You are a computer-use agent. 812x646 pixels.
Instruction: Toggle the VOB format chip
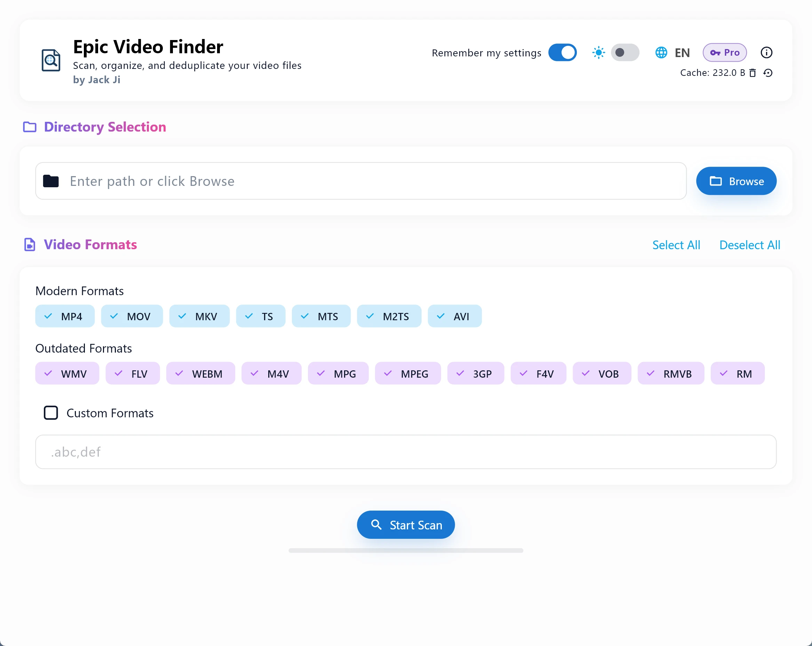(x=602, y=373)
